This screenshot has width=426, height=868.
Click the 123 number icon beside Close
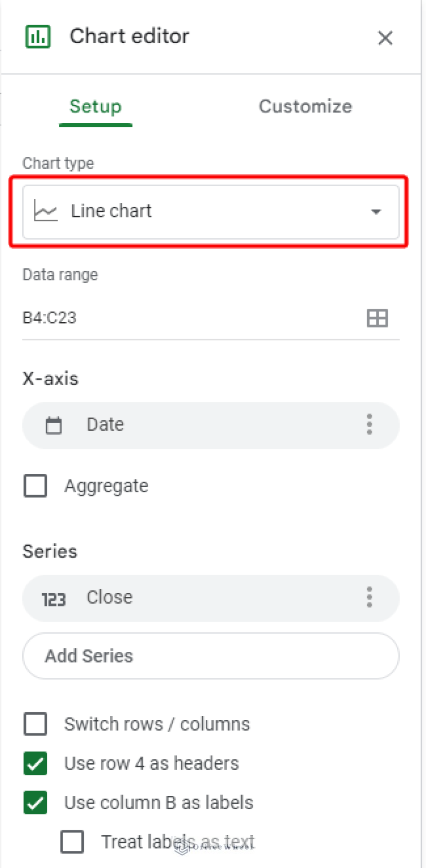[x=54, y=599]
